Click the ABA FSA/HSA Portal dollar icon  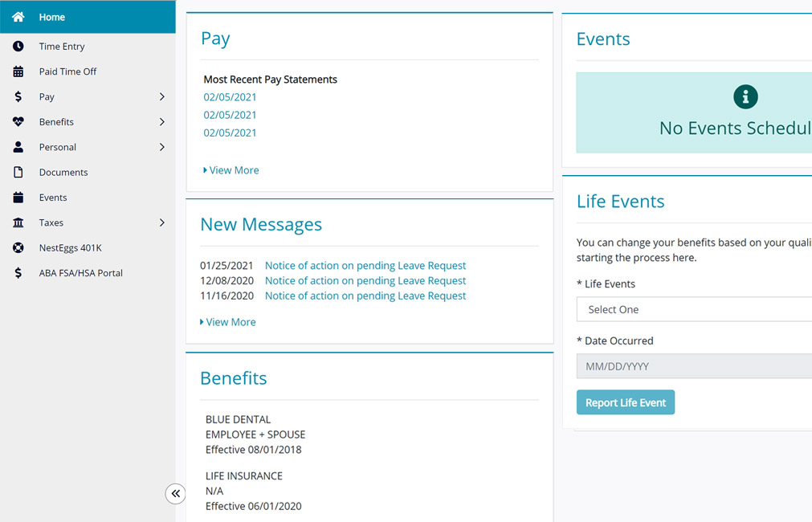[x=18, y=273]
